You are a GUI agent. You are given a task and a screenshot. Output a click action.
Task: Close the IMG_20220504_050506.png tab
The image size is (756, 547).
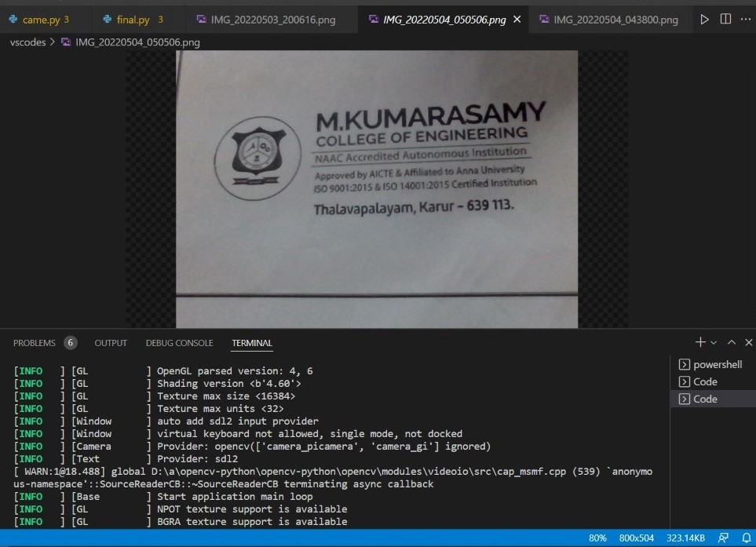point(517,20)
